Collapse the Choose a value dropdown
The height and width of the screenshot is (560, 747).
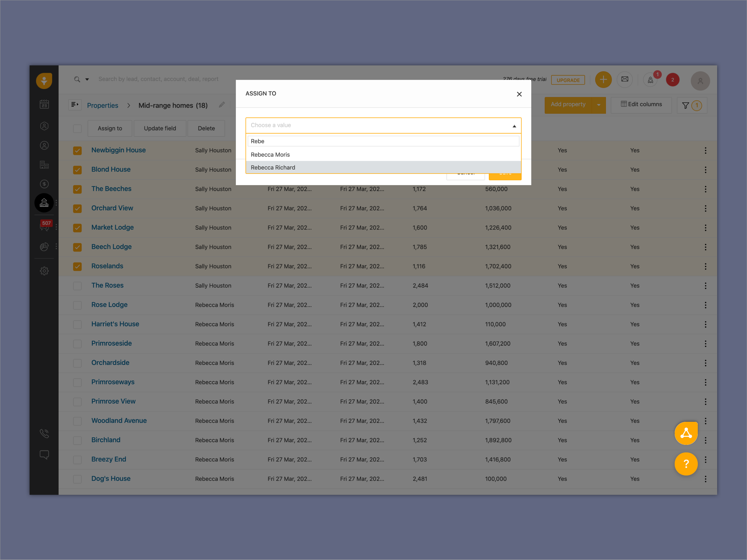pos(514,126)
